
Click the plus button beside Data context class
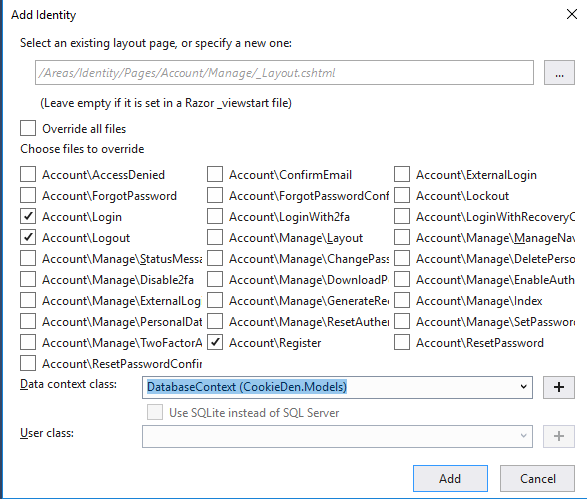pyautogui.click(x=559, y=387)
